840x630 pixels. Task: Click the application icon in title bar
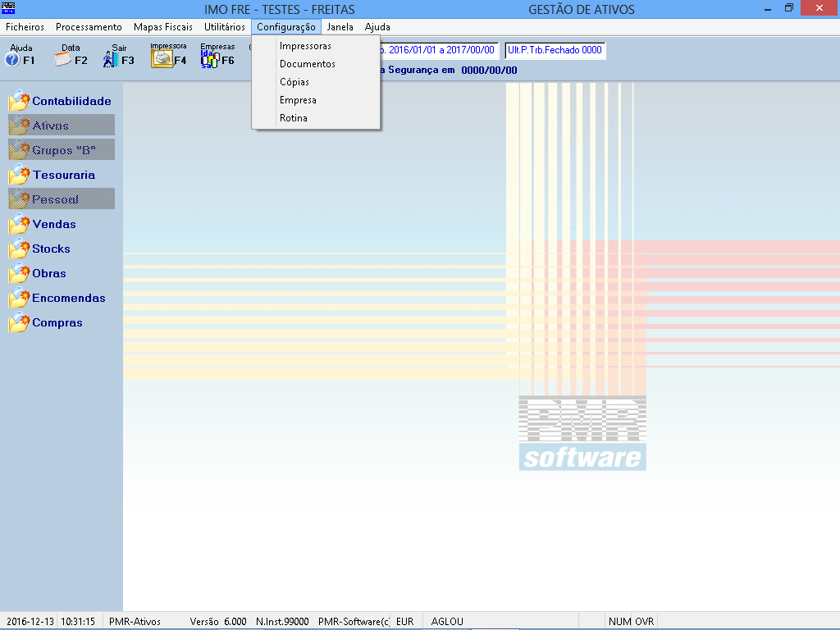tap(8, 8)
